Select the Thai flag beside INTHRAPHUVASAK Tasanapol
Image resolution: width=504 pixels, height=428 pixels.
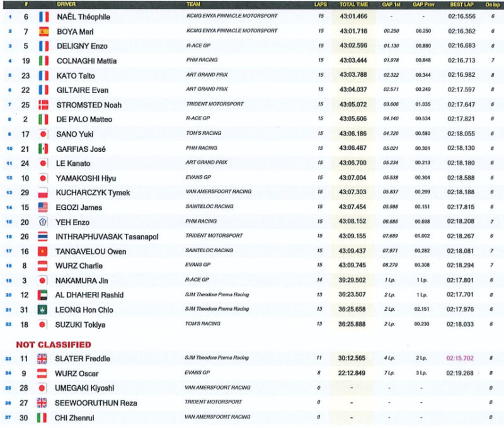[x=44, y=236]
